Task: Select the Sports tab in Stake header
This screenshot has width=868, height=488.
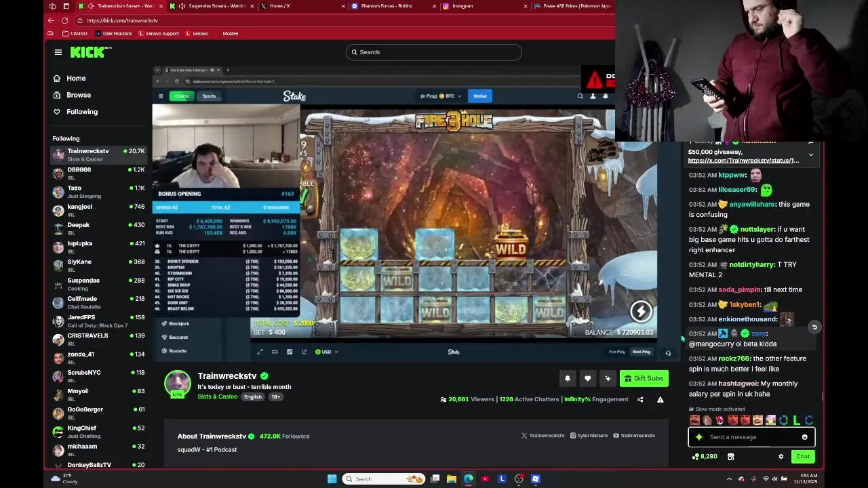Action: click(x=209, y=96)
